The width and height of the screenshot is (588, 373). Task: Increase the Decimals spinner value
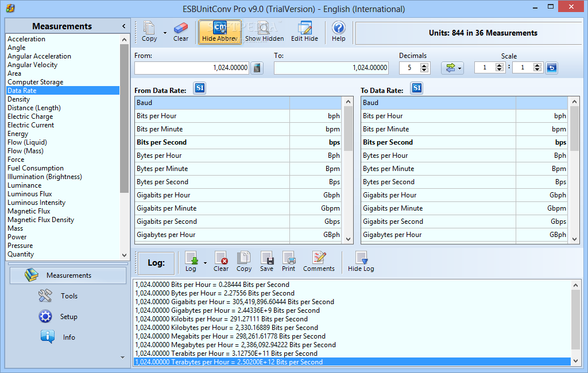[424, 65]
